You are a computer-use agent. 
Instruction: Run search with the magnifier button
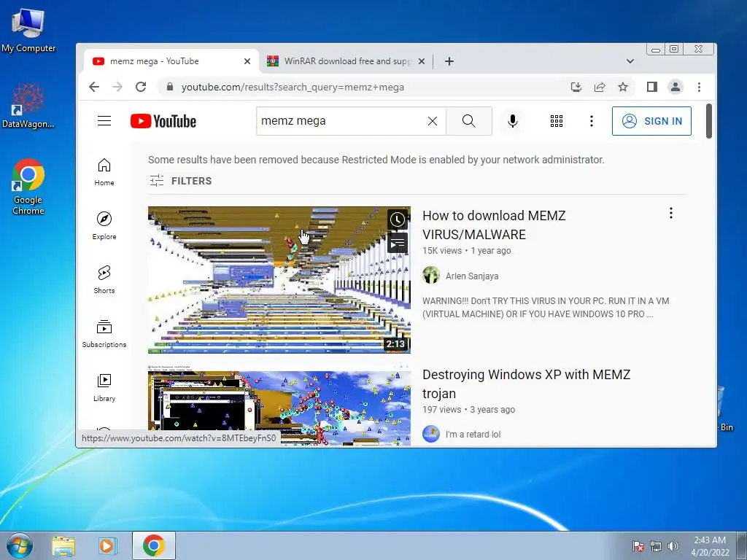469,121
